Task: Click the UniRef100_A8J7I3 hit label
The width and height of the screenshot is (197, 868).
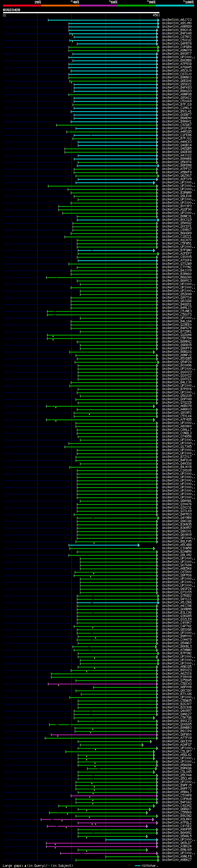Action: coord(177,20)
